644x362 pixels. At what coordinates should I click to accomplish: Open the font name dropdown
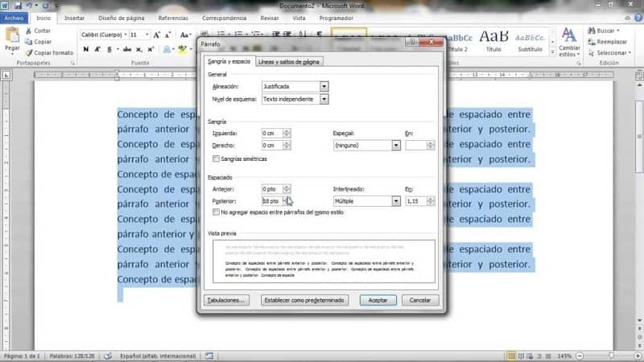126,35
